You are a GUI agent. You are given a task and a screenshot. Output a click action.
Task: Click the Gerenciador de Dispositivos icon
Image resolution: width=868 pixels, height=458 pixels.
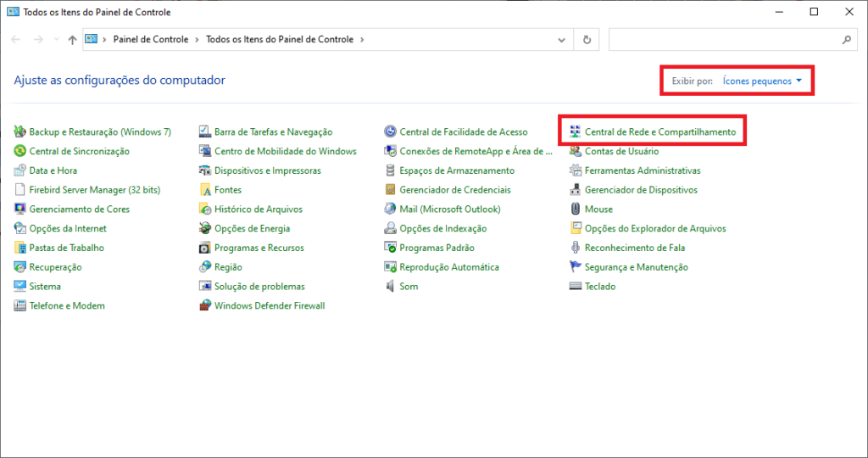coord(576,190)
